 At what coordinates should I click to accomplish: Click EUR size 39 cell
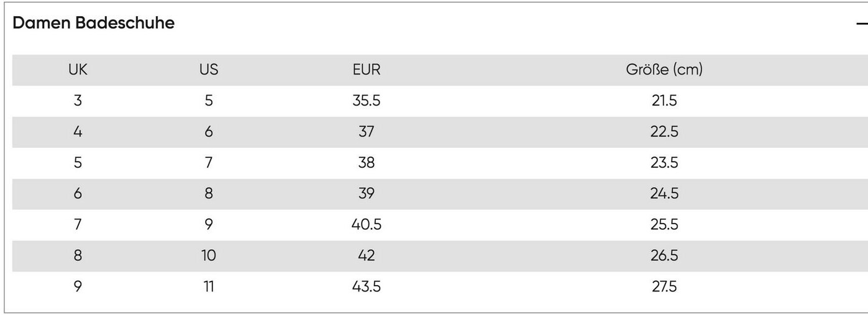click(366, 194)
